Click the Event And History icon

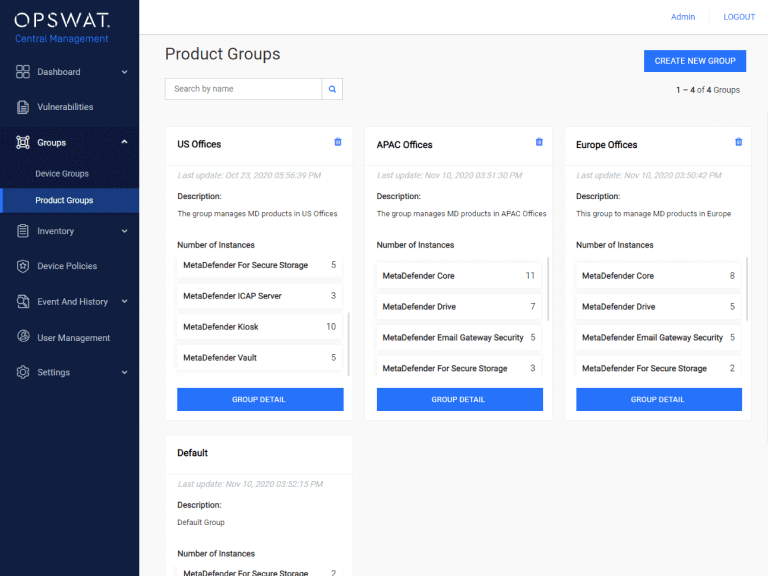(23, 302)
